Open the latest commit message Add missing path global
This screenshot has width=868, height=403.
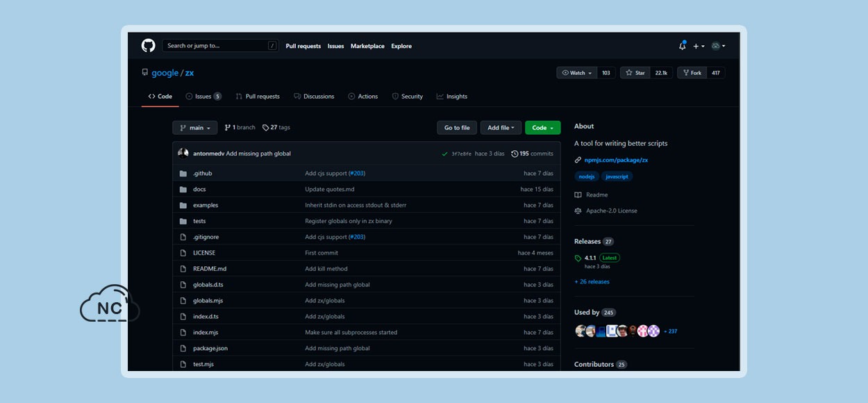pos(258,154)
